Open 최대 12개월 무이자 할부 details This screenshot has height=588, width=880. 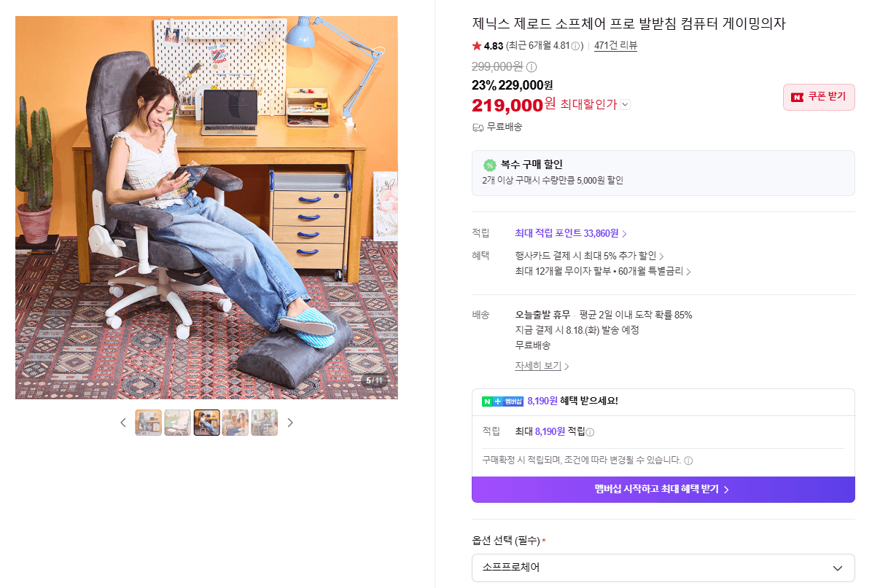tap(603, 271)
